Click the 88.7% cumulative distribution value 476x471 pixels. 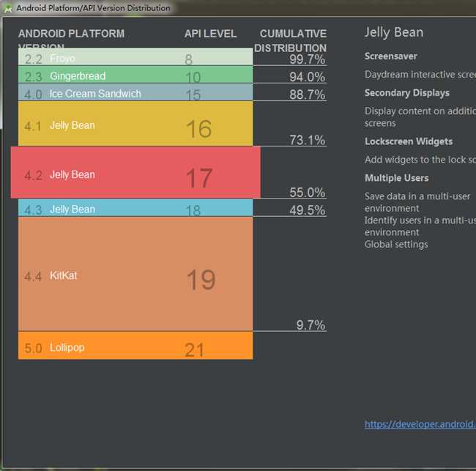(308, 94)
